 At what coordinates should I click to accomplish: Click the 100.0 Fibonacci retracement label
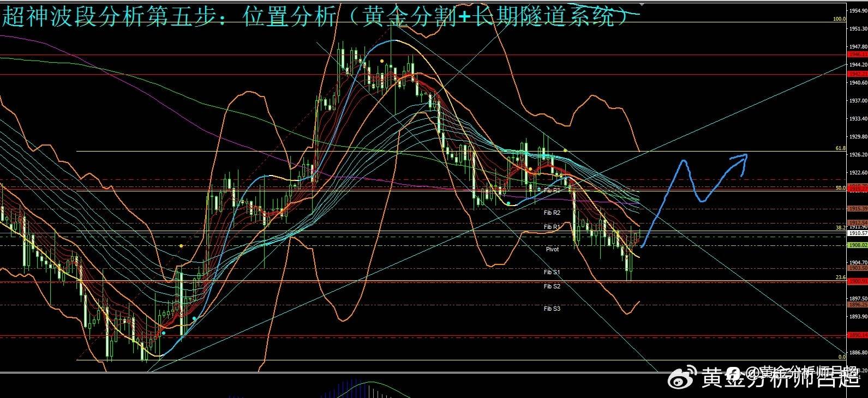(839, 19)
